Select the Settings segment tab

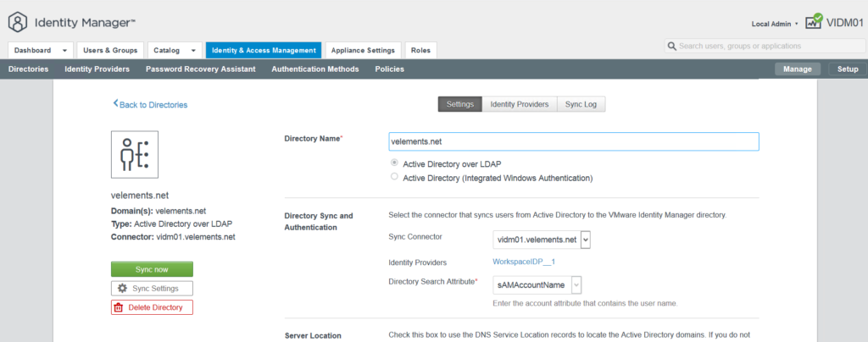coord(460,104)
